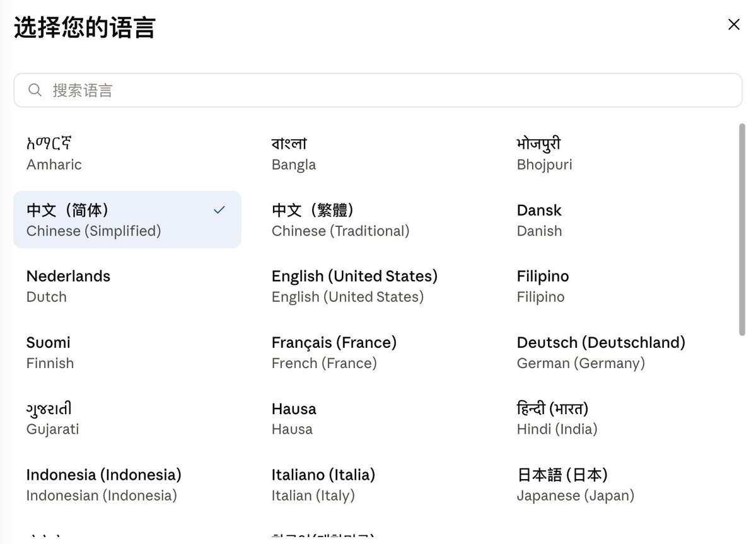Close the language selection dialog

[x=733, y=25]
